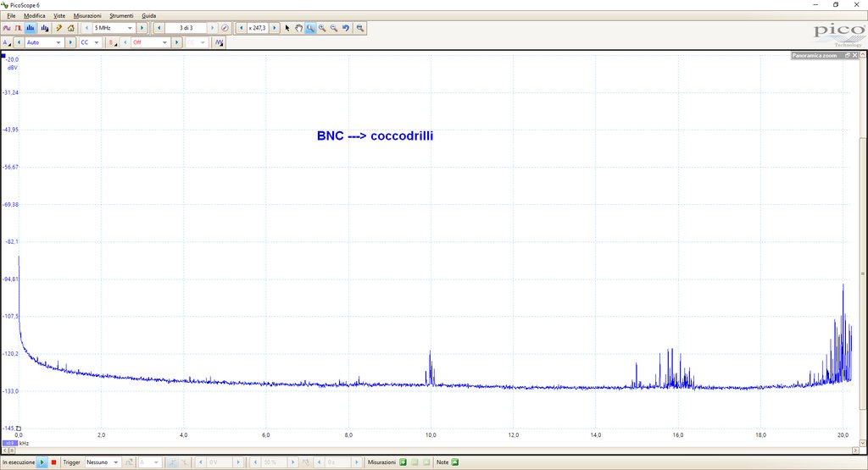Click the BNC ---> coccodrilli annotation
868x470 pixels.
375,136
